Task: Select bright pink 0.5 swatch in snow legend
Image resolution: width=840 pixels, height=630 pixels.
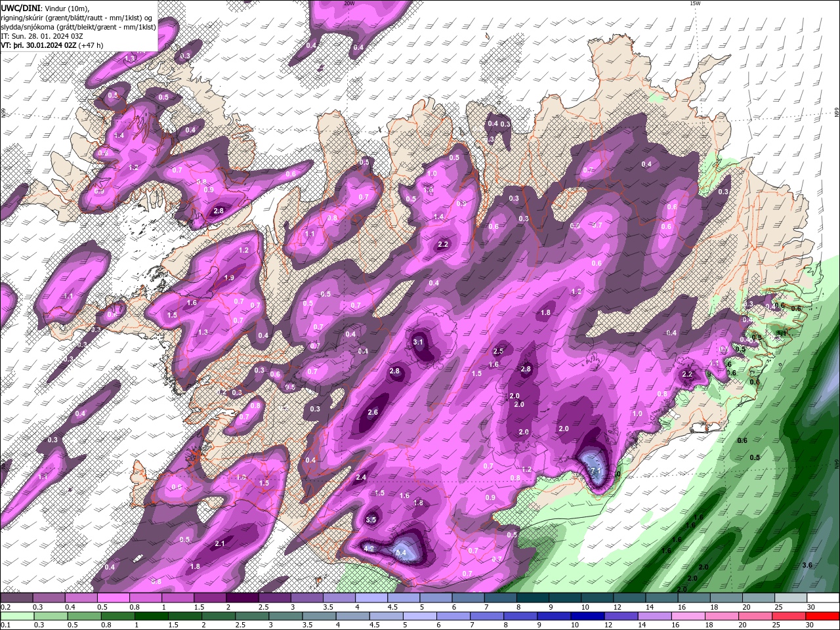Action: (113, 598)
